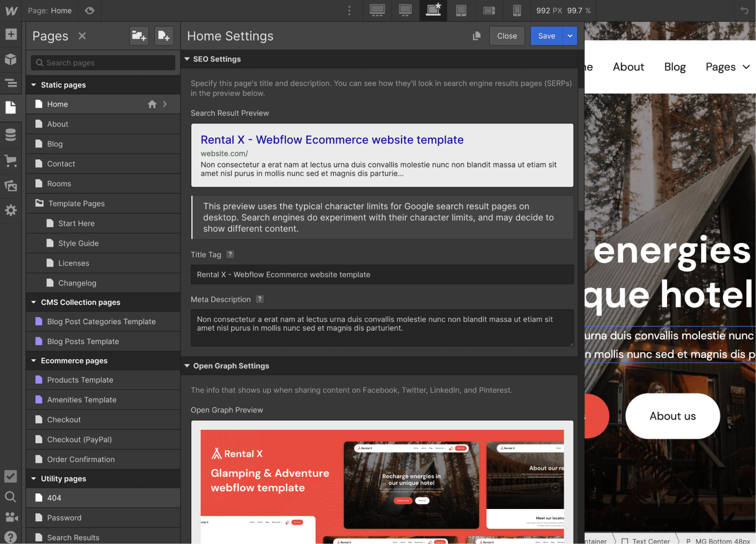Open the Save button dropdown arrow

(570, 36)
